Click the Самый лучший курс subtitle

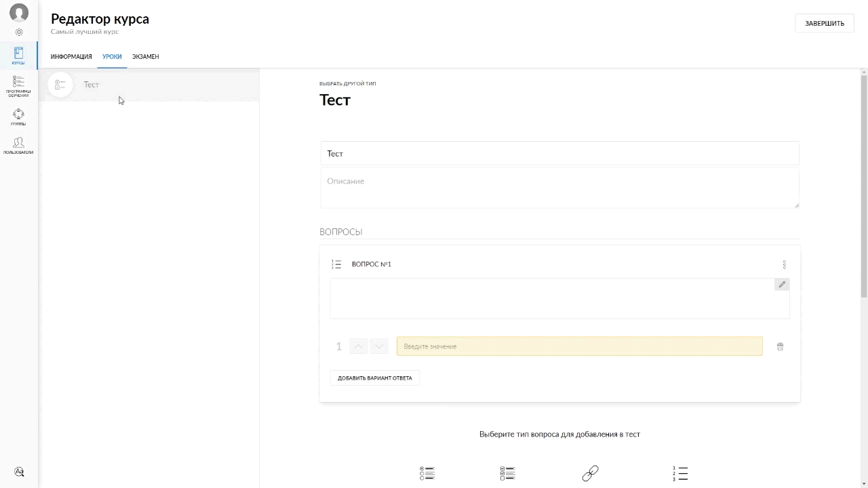click(x=85, y=32)
